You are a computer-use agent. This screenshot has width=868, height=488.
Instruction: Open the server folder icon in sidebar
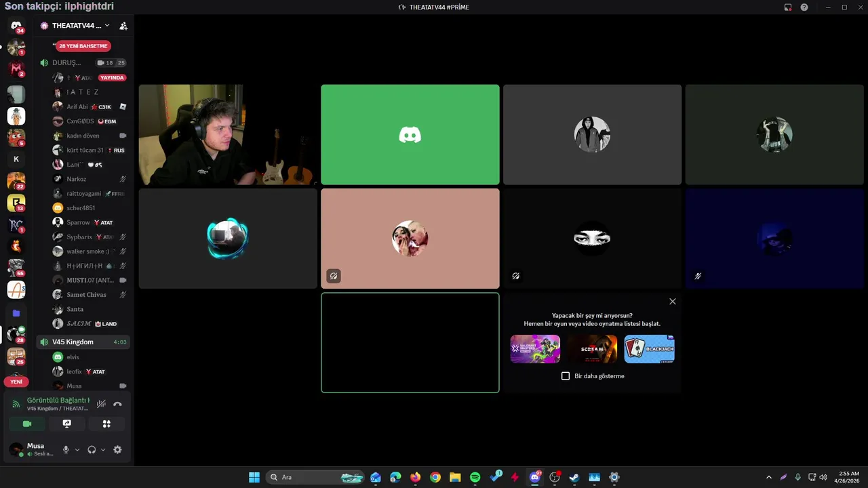pyautogui.click(x=16, y=313)
